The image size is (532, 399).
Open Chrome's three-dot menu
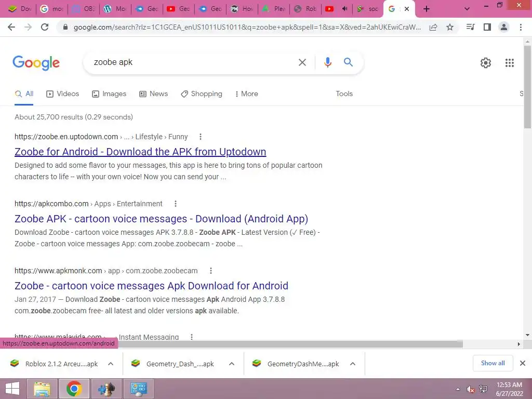click(521, 27)
